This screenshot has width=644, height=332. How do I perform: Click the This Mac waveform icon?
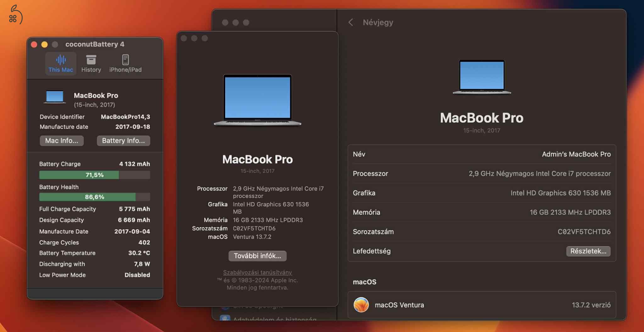pyautogui.click(x=61, y=59)
